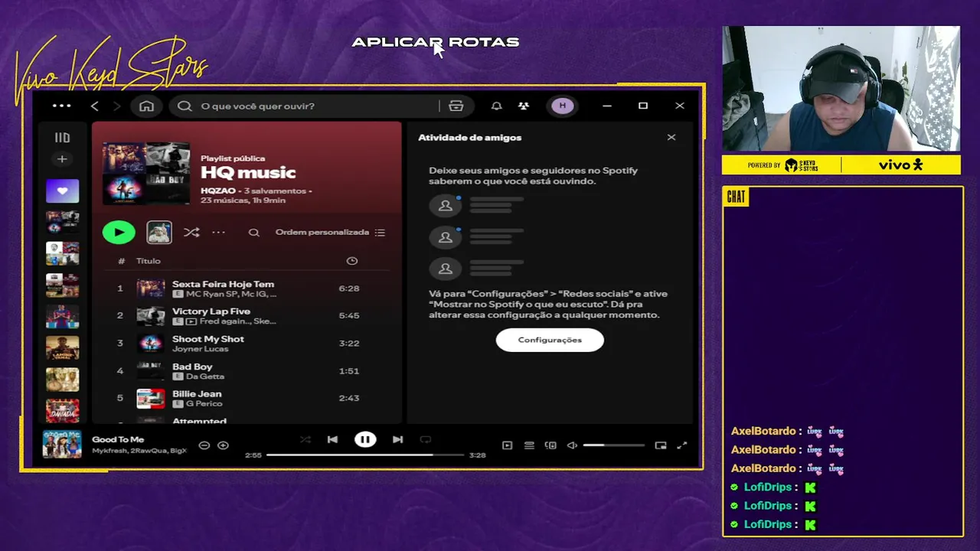Open the profile avatar 'H'
This screenshot has width=980, height=551.
pyautogui.click(x=563, y=106)
